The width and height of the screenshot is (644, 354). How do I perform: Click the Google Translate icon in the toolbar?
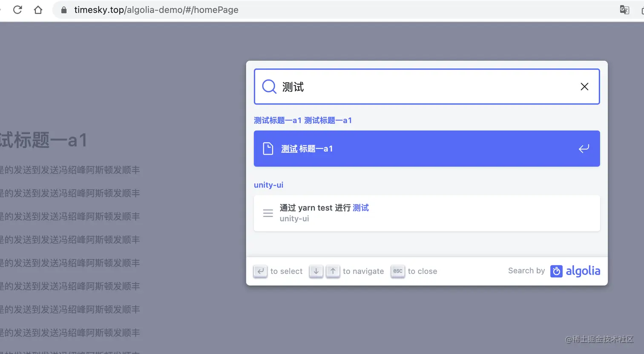tap(624, 9)
